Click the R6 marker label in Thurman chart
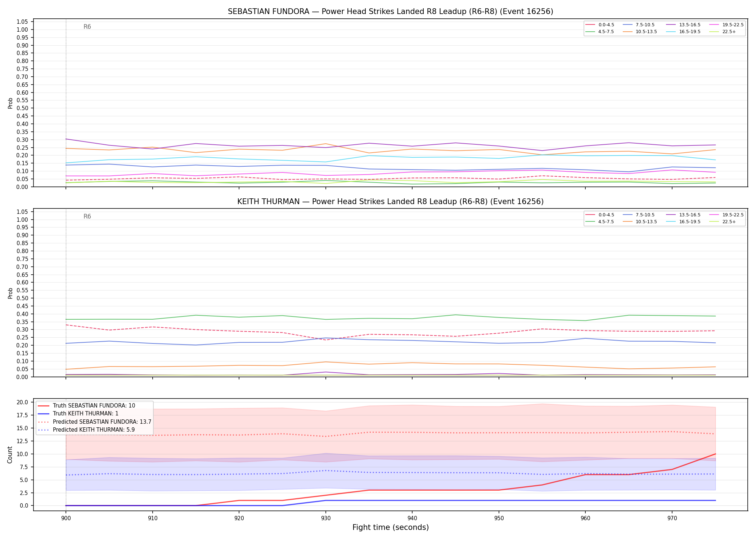The image size is (756, 540). coord(87,216)
